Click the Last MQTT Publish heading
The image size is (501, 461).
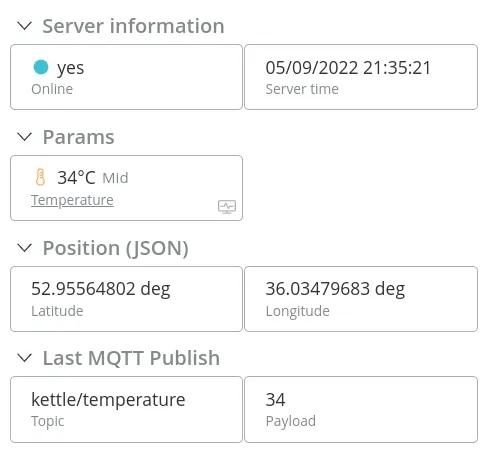[x=131, y=358]
